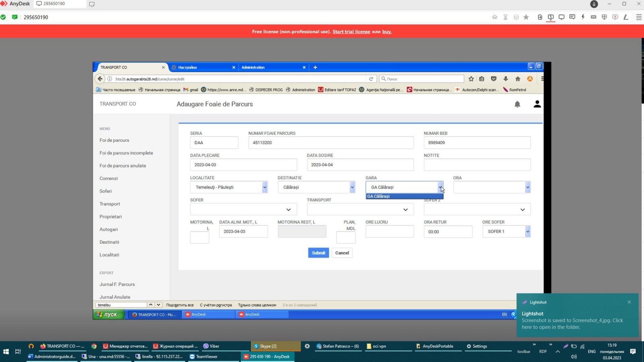Cancel the form
Image resolution: width=644 pixels, height=362 pixels.
[x=342, y=253]
